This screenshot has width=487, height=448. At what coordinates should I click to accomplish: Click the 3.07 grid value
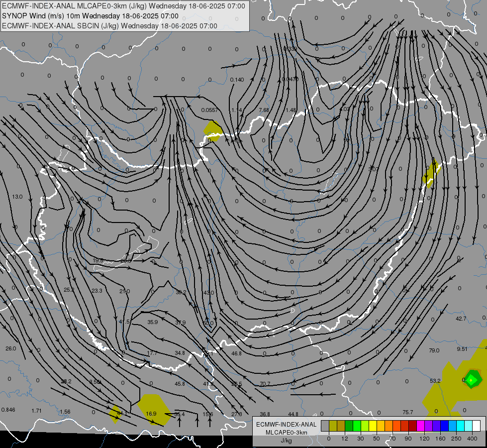point(373,169)
